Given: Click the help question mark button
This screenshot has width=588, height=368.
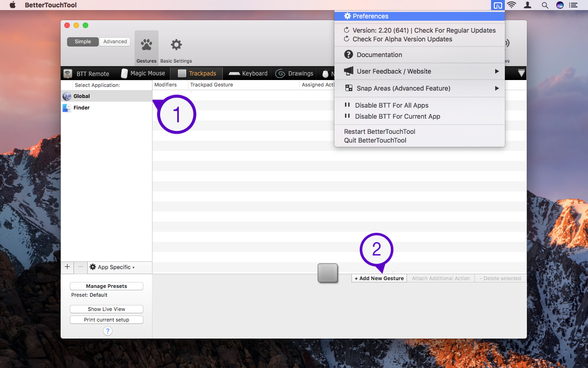Looking at the screenshot, I should tap(107, 331).
